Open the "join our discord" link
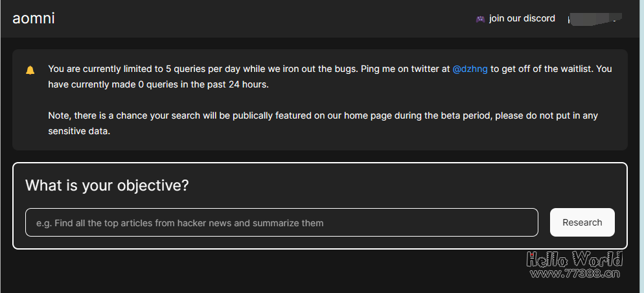 coord(522,18)
